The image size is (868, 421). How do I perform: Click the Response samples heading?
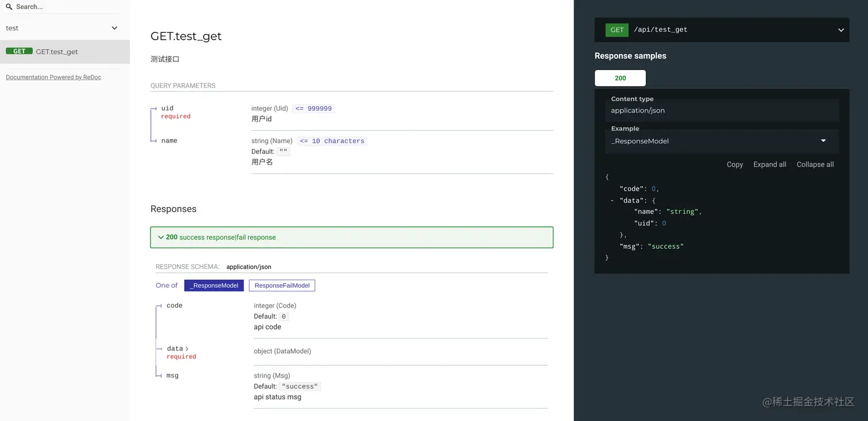click(x=630, y=56)
